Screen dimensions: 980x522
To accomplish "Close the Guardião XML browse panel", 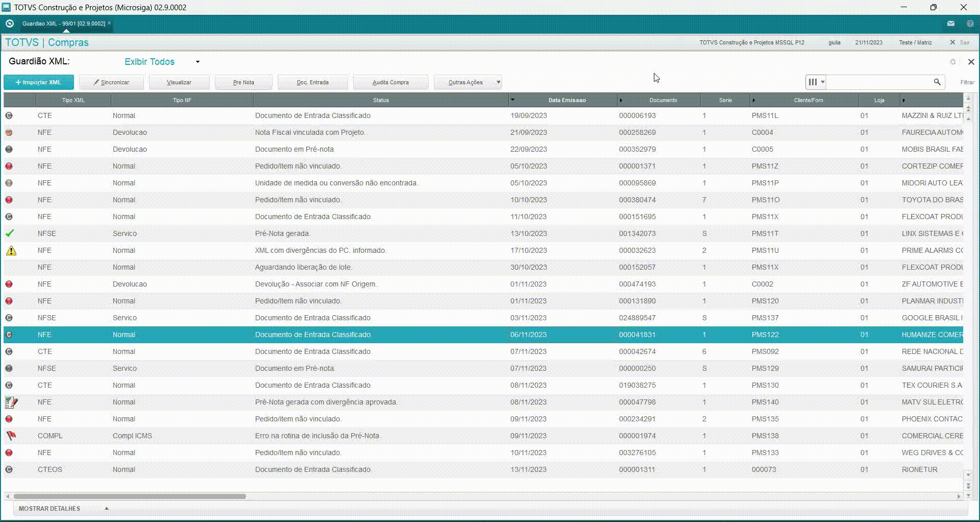I will coord(971,62).
